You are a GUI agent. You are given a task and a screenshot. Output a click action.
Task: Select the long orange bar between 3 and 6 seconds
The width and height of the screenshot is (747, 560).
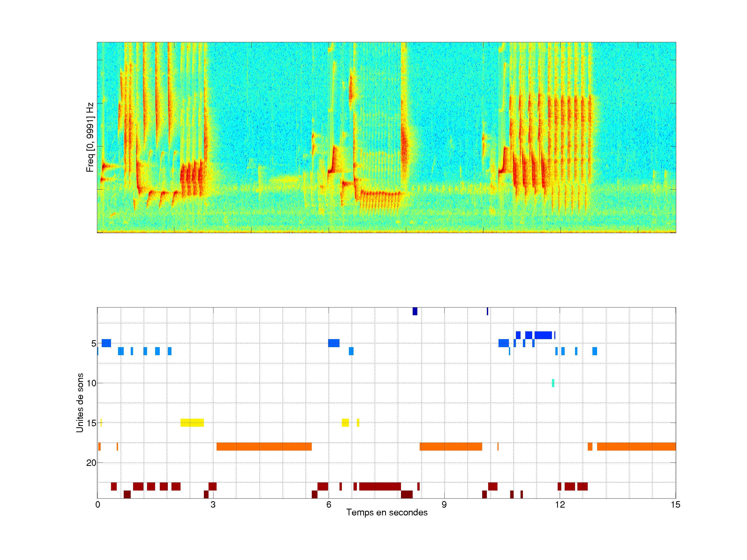click(264, 447)
